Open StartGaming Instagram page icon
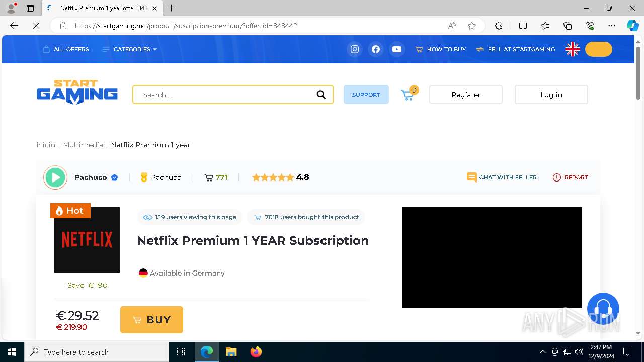The width and height of the screenshot is (644, 362). [355, 49]
